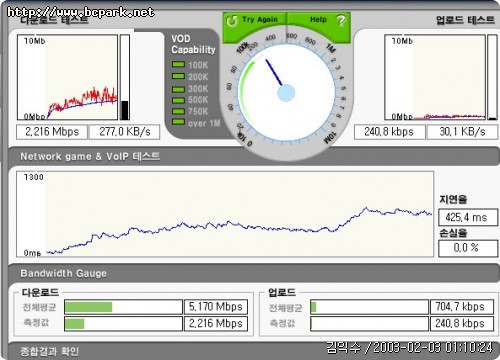Click the 425,4 ms latency field
The width and height of the screenshot is (500, 360).
pos(468,217)
